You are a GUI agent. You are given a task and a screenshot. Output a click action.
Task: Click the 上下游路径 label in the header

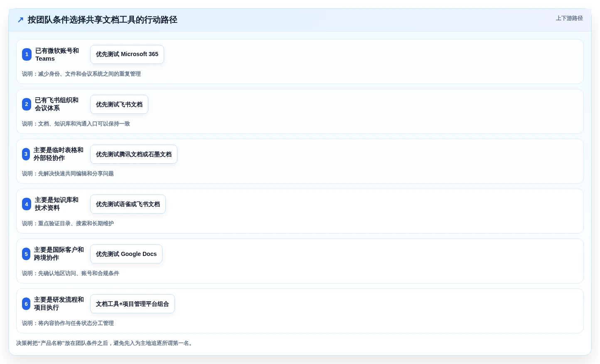click(x=569, y=18)
